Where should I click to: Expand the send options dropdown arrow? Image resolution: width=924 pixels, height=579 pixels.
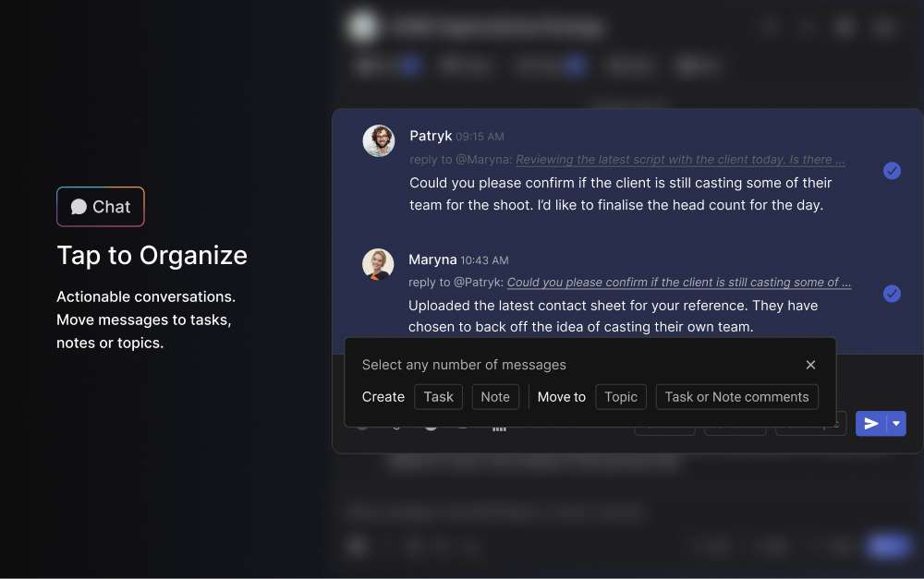(895, 424)
